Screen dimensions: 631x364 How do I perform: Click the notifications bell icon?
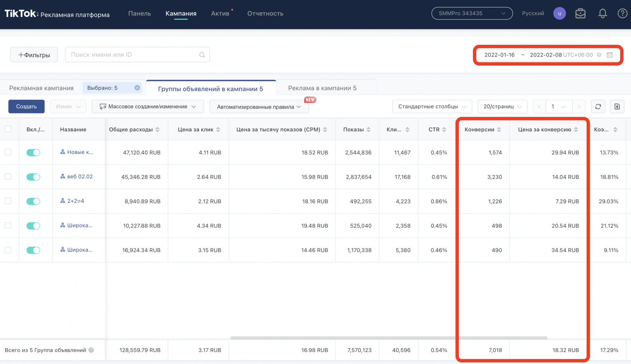(602, 14)
